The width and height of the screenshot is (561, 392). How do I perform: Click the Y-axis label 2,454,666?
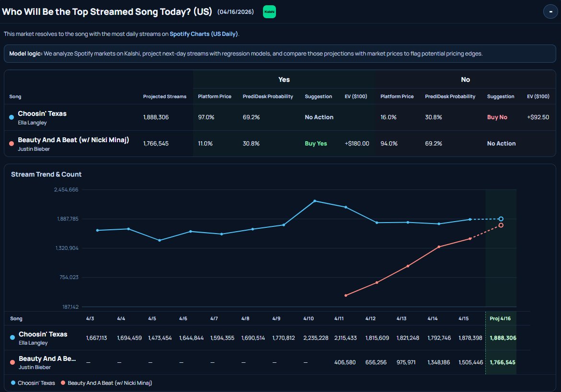coord(66,190)
